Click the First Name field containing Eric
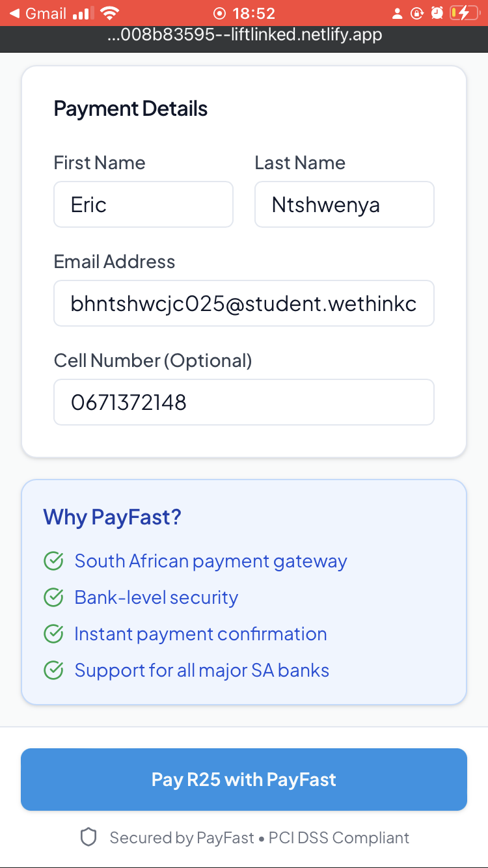This screenshot has width=488, height=868. (x=143, y=205)
